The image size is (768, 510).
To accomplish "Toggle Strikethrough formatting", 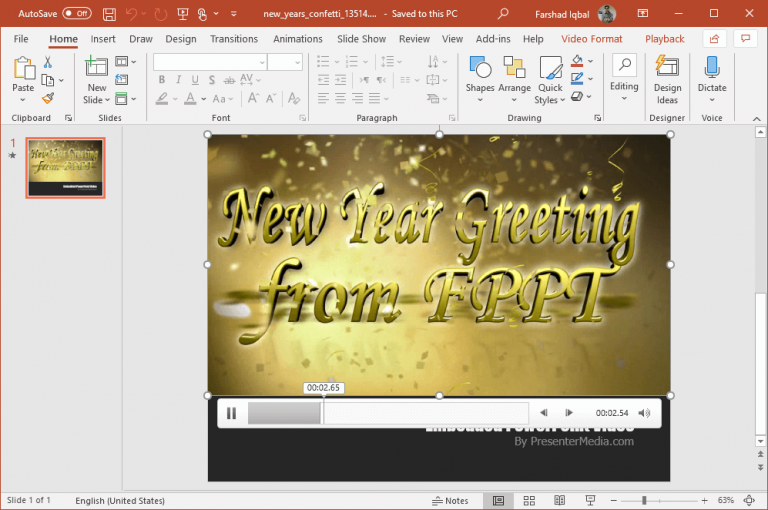I will point(229,80).
